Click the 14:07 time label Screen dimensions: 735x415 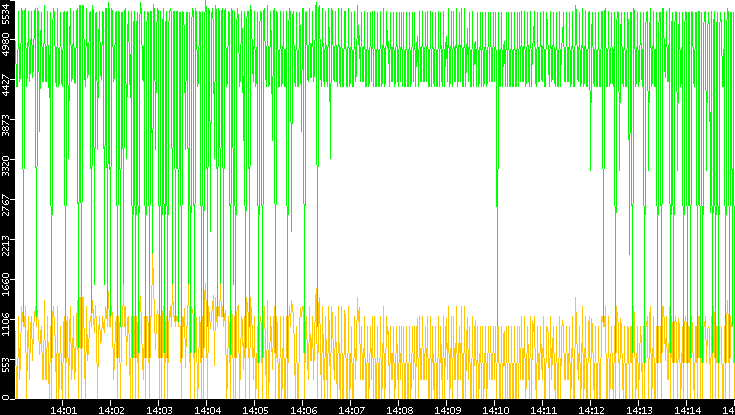point(352,408)
